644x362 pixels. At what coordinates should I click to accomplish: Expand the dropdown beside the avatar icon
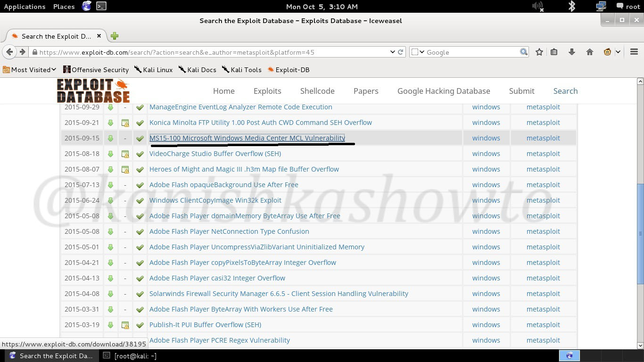coord(618,52)
